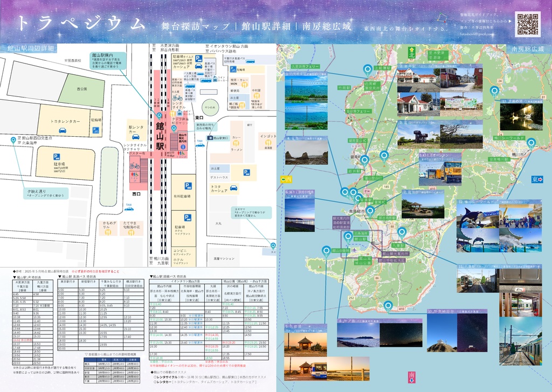Click the ヤシの木 circle
This screenshot has width=552, height=392.
(211, 107)
